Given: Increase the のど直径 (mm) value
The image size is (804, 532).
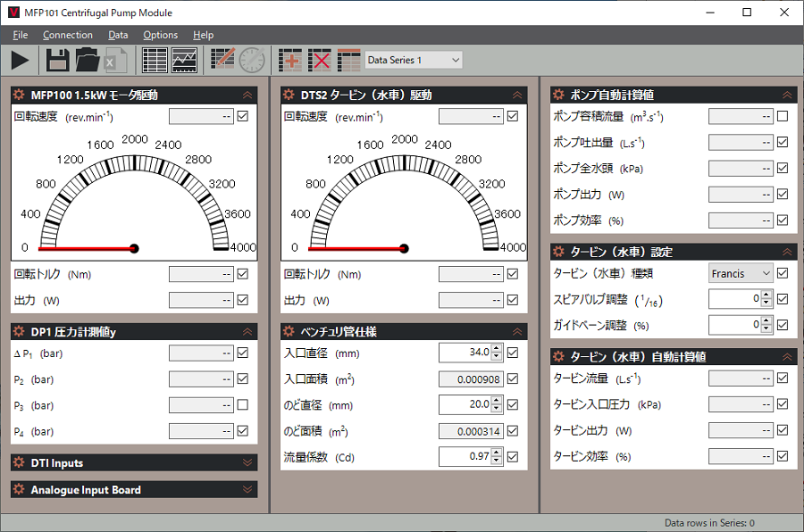Looking at the screenshot, I should click(x=497, y=400).
